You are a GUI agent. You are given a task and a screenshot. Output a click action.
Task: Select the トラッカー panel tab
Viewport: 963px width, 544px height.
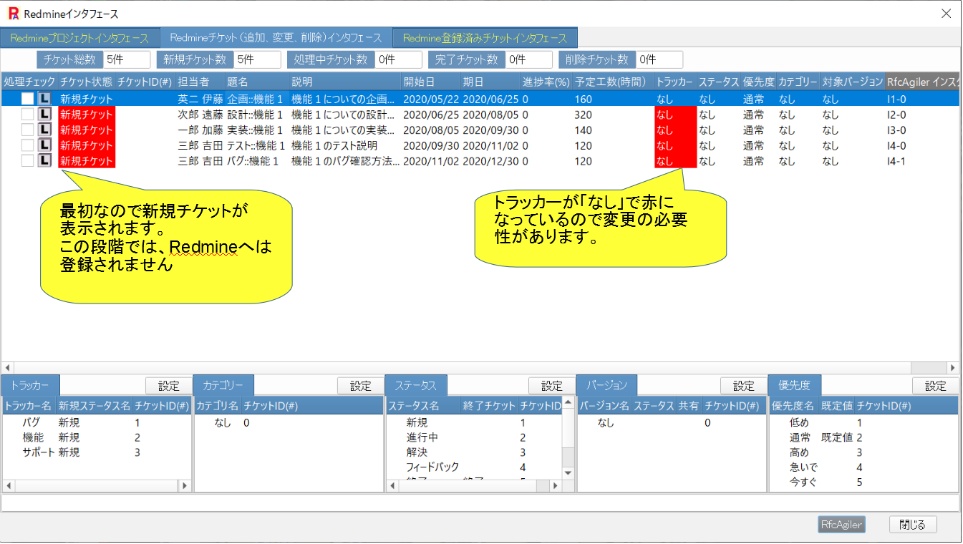(30, 386)
